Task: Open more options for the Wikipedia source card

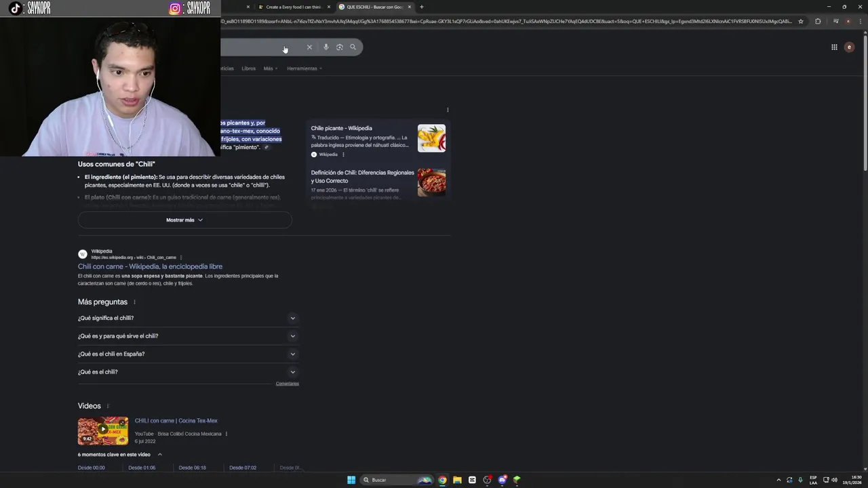Action: click(x=343, y=155)
